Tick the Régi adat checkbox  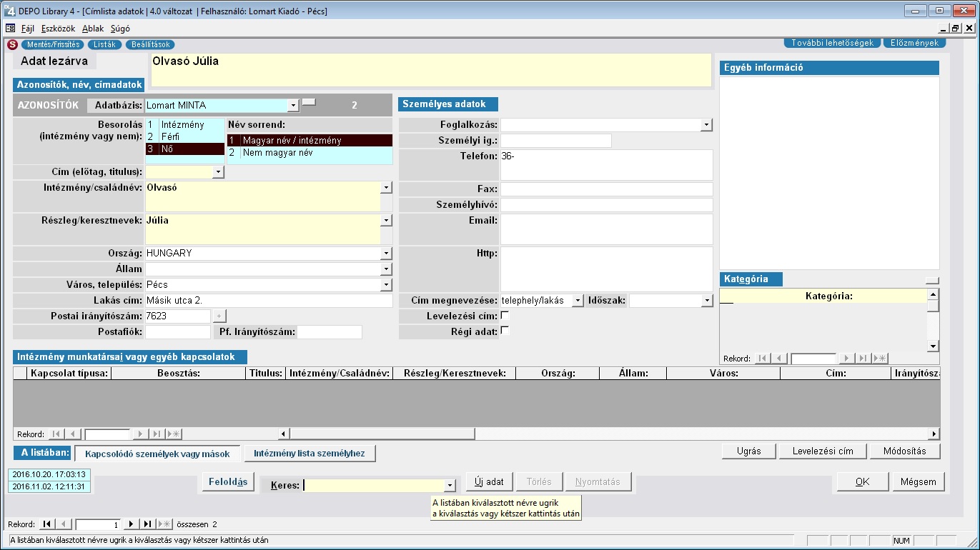(x=505, y=331)
